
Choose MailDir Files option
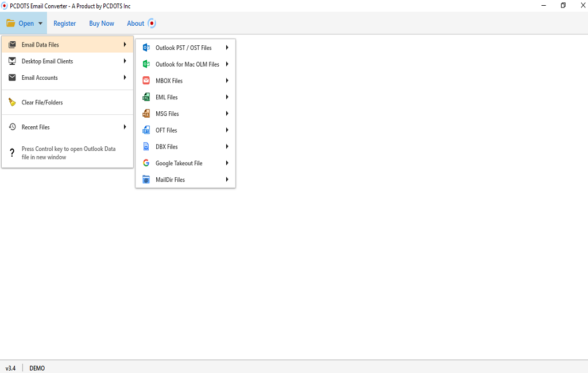point(185,180)
